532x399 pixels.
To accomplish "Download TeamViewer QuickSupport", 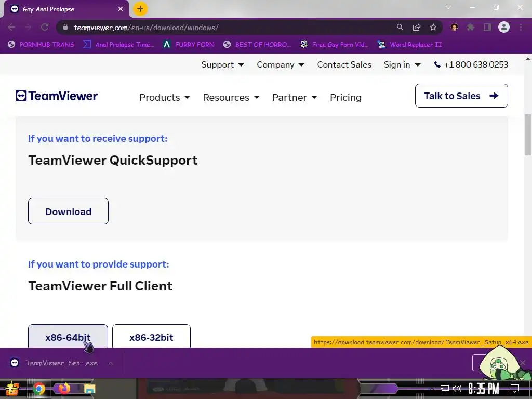I will coord(68,211).
